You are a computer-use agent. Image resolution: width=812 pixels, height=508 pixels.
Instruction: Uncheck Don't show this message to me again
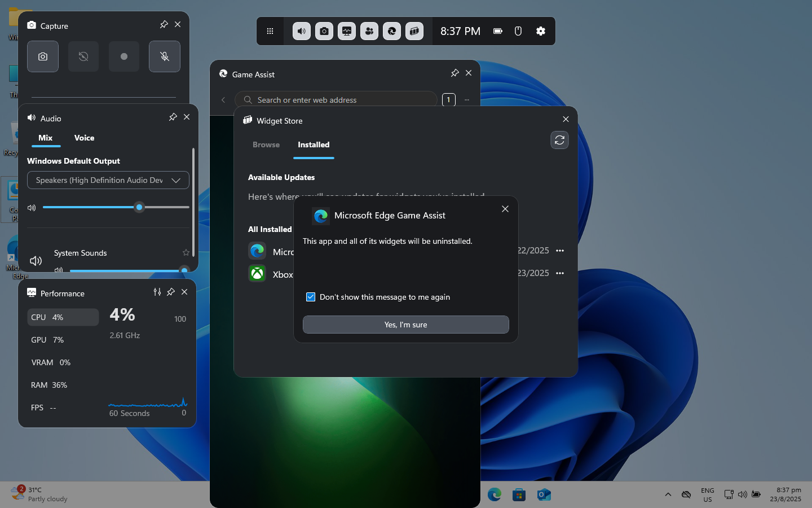coord(311,297)
